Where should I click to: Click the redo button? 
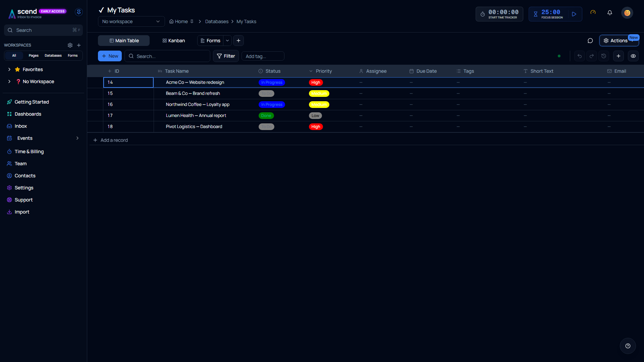[x=592, y=56]
